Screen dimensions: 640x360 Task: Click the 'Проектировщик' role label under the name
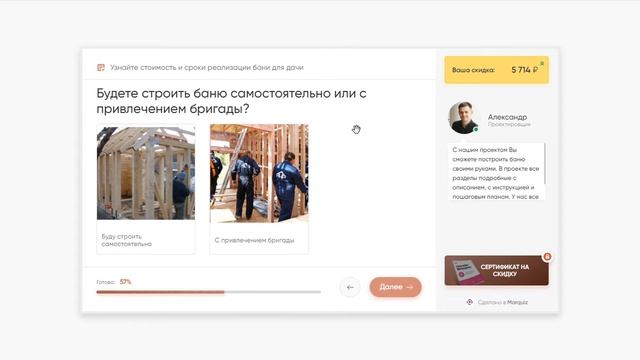tap(509, 124)
